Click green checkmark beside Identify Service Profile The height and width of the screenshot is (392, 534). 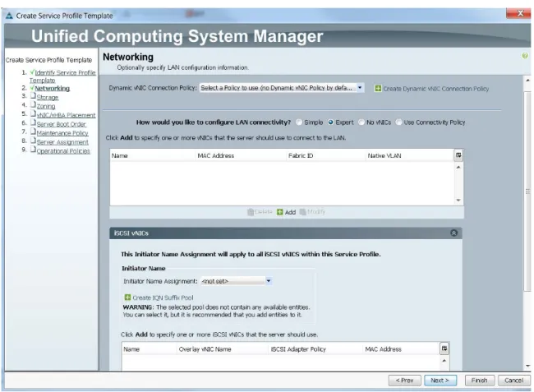click(x=32, y=71)
